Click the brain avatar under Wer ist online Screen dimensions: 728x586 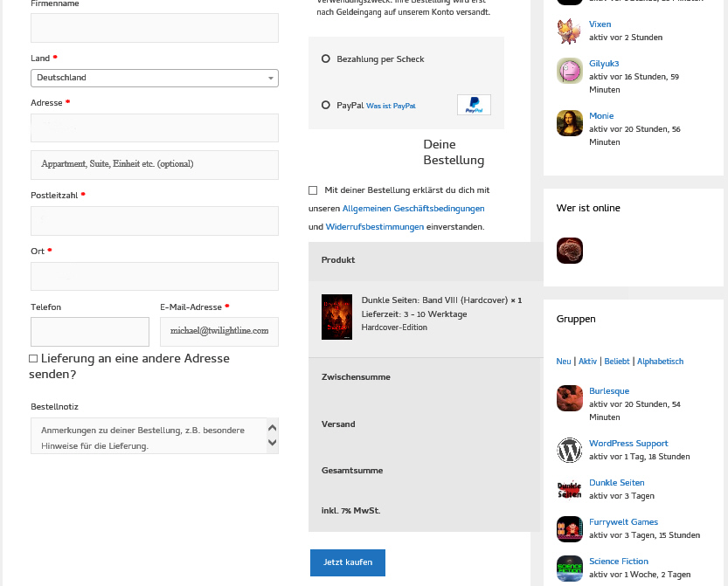[x=569, y=251]
